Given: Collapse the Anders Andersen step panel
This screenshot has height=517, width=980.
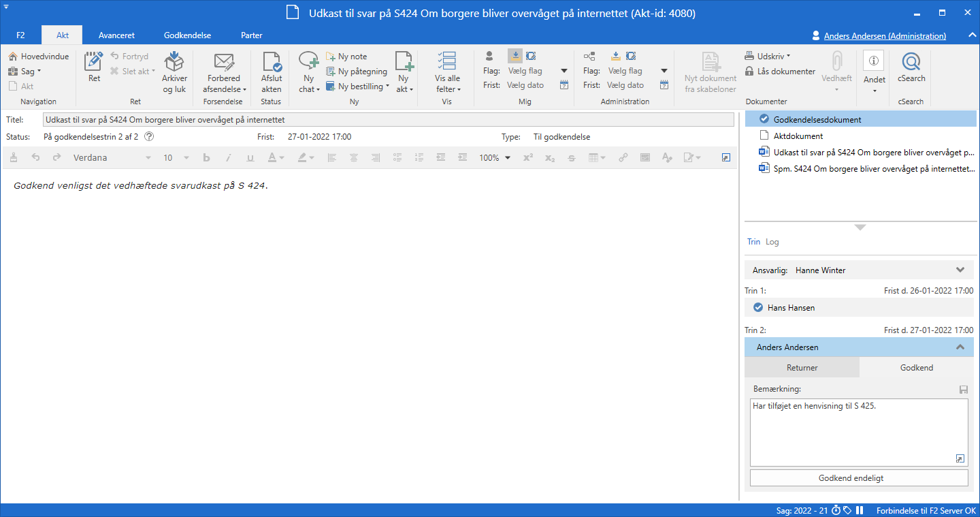Looking at the screenshot, I should [960, 347].
